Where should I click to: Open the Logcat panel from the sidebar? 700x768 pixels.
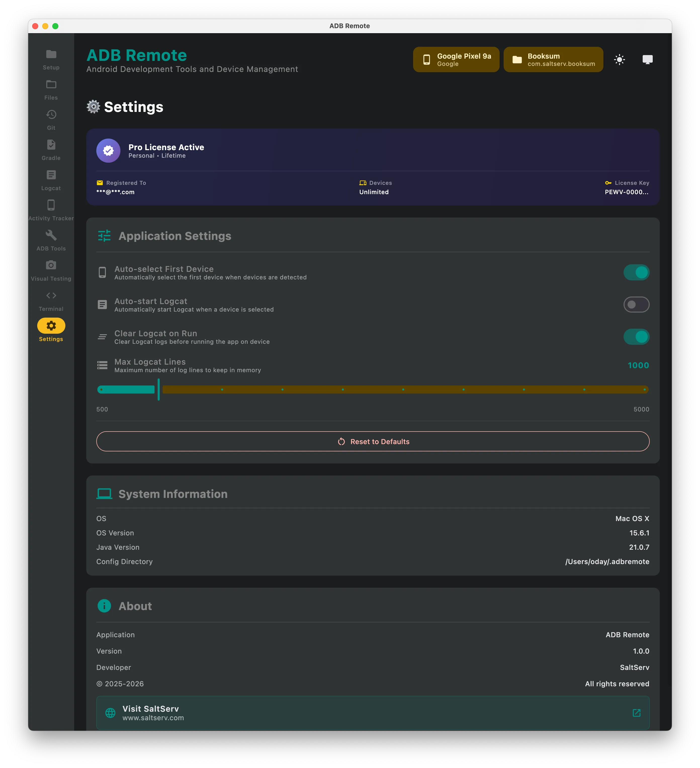click(x=51, y=180)
